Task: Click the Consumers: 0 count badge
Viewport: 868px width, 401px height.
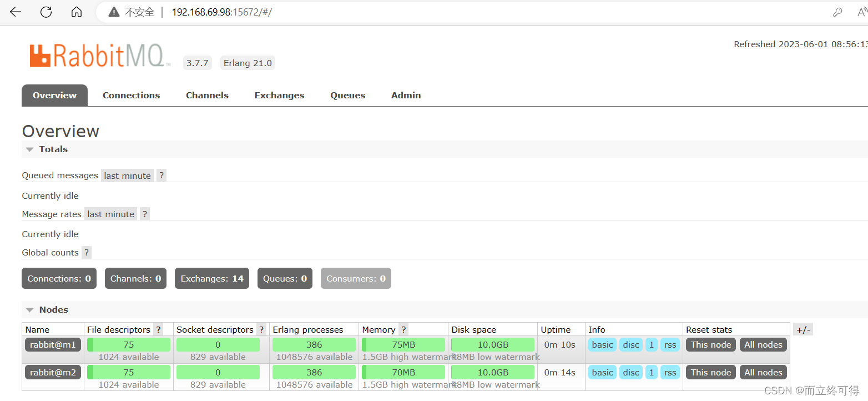Action: pos(356,278)
